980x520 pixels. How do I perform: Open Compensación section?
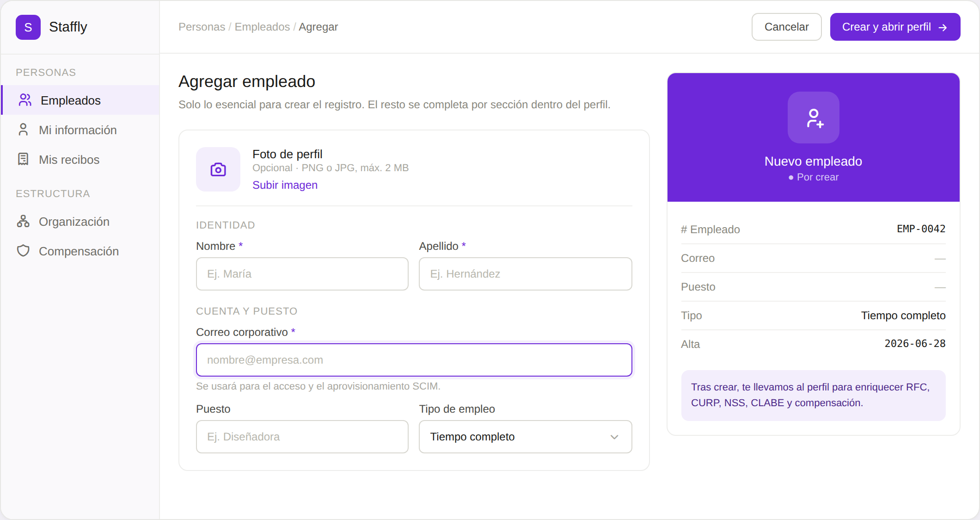[x=80, y=251]
